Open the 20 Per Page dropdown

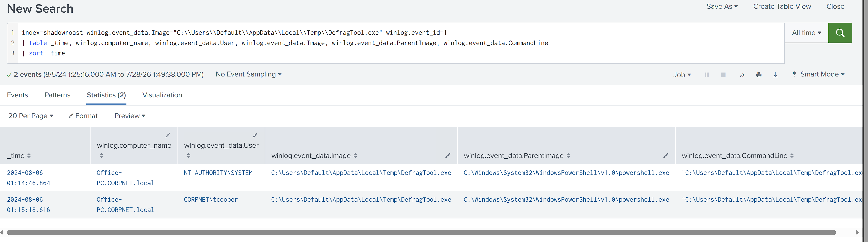point(31,116)
